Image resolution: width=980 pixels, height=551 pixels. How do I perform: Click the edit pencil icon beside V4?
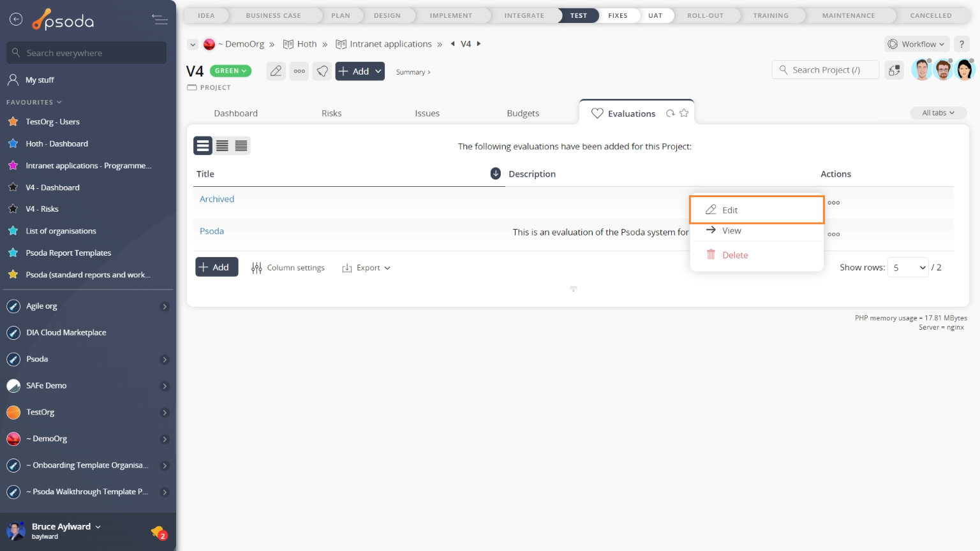276,71
